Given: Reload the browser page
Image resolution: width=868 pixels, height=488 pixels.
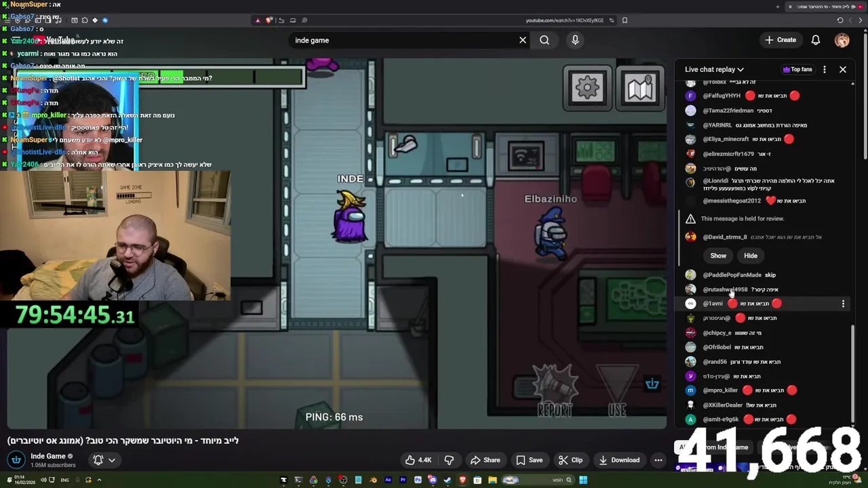Looking at the screenshot, I should tap(840, 20).
